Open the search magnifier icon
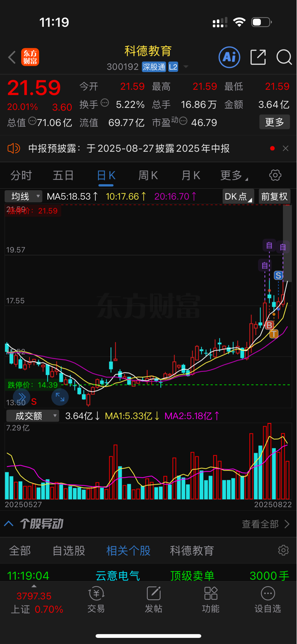 pos(284,57)
